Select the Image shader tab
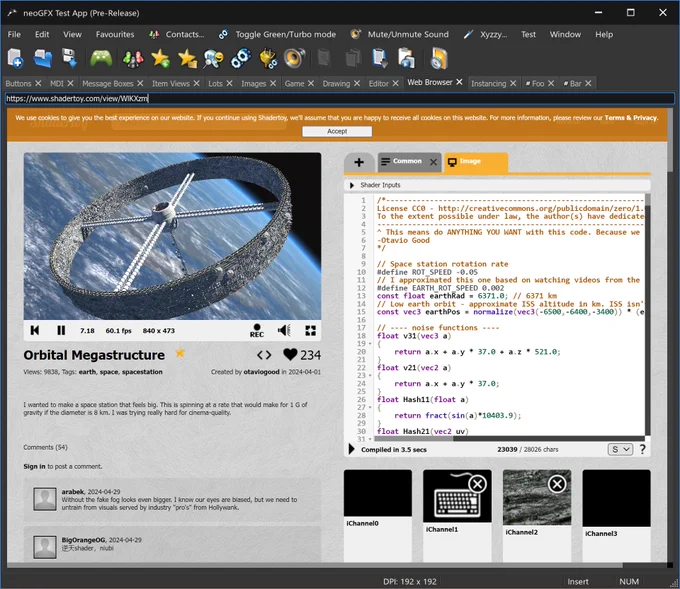This screenshot has width=680, height=589. point(475,162)
